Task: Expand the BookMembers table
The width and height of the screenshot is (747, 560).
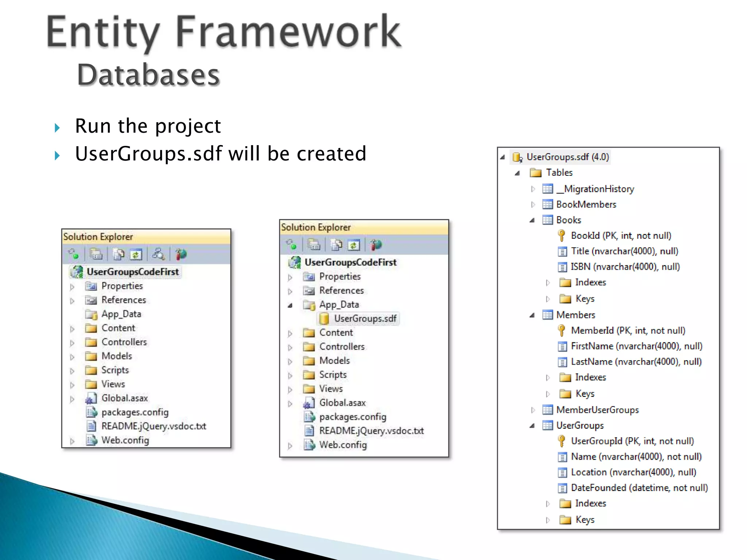Action: coord(533,205)
